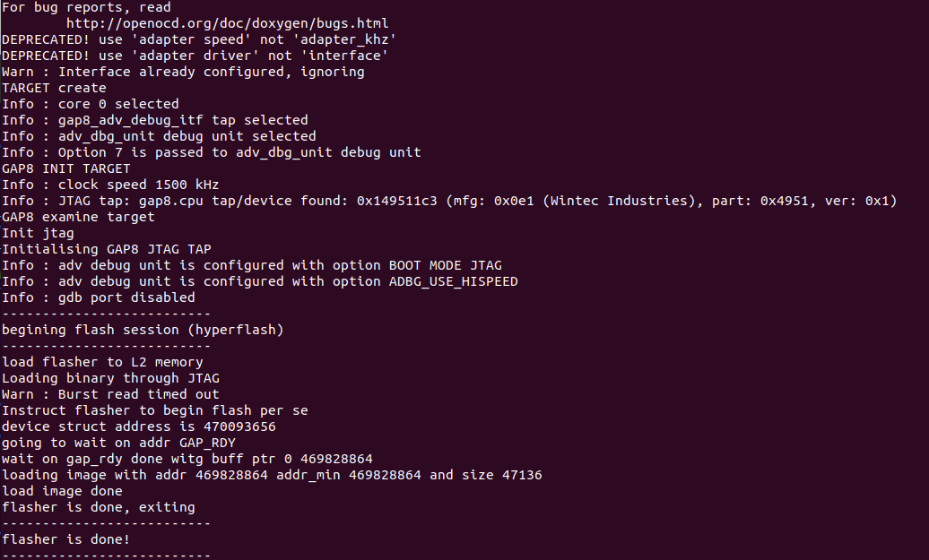This screenshot has height=560, width=929.
Task: Click the 'gdb port disabled' line
Action: (99, 297)
